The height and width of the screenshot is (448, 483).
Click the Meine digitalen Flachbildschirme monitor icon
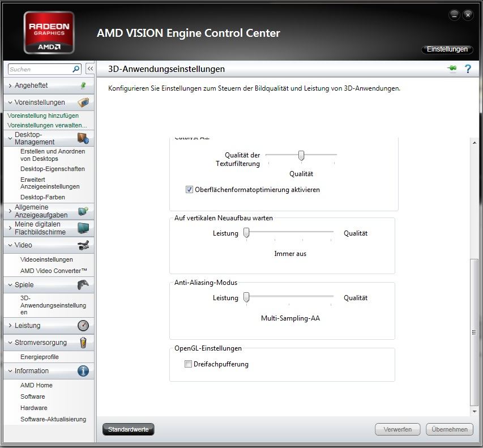(x=83, y=228)
